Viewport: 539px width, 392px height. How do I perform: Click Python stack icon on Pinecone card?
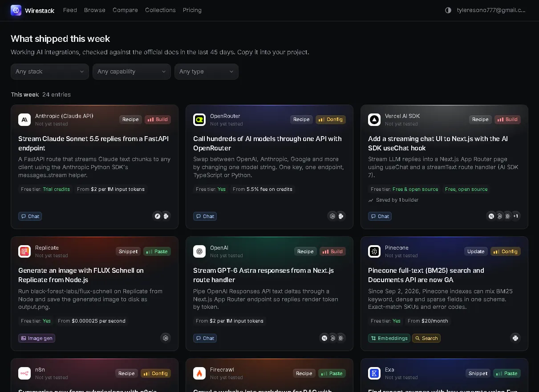[x=515, y=338]
